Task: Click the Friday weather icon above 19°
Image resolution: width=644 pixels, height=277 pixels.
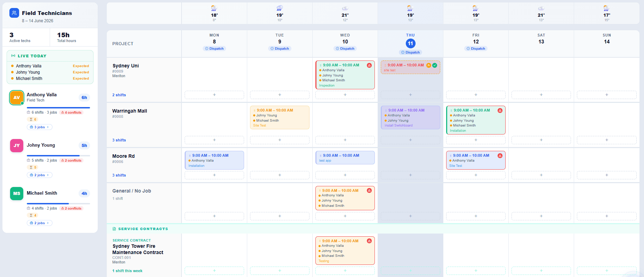Action: click(x=476, y=8)
